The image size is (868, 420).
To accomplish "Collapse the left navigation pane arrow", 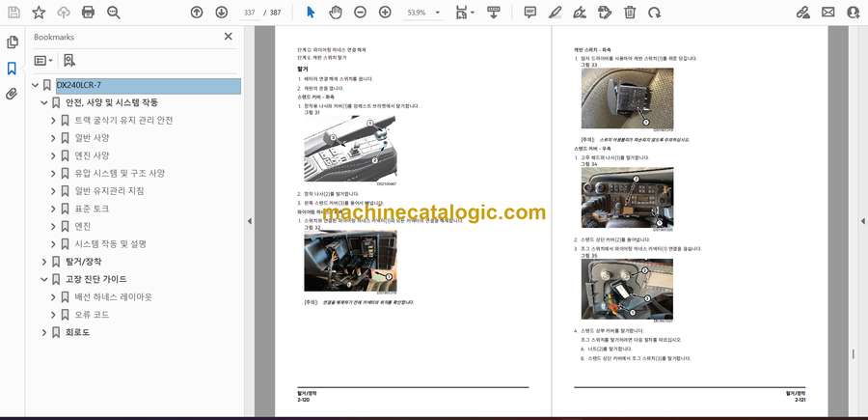I will tap(250, 221).
